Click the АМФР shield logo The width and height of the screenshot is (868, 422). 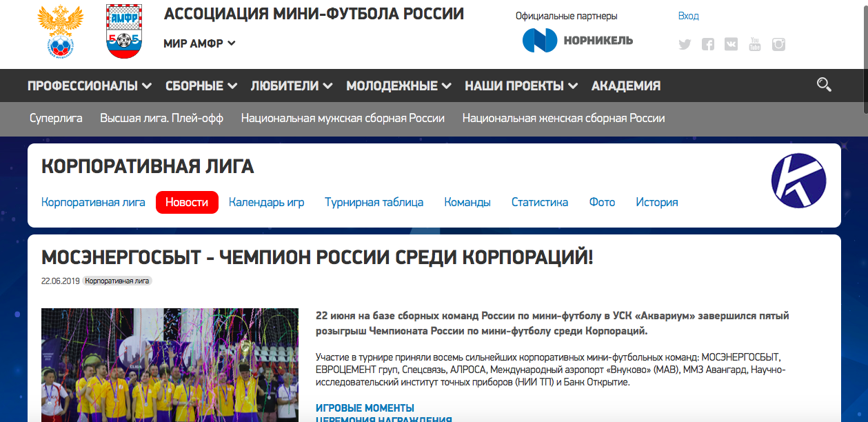pyautogui.click(x=125, y=31)
